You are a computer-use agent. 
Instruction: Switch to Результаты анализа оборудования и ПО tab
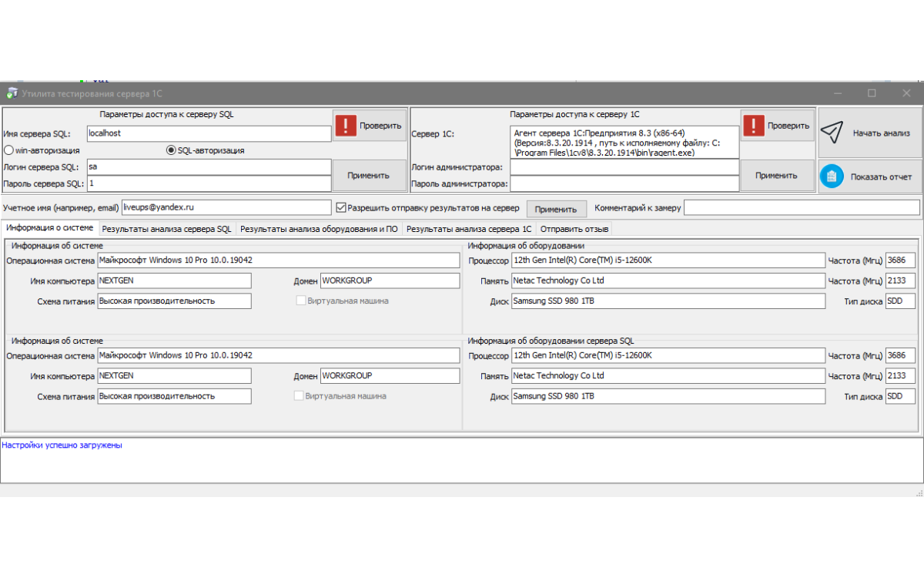[x=319, y=229]
